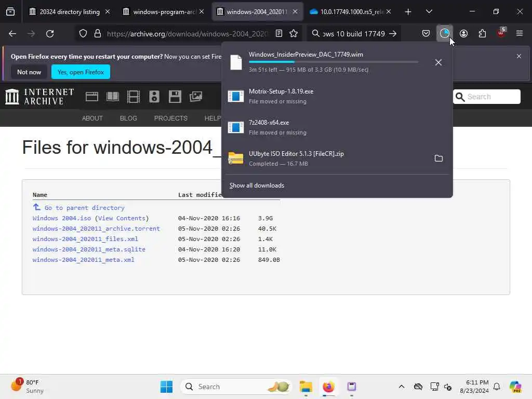
Task: Click the taskbar Search box
Action: pos(236,387)
